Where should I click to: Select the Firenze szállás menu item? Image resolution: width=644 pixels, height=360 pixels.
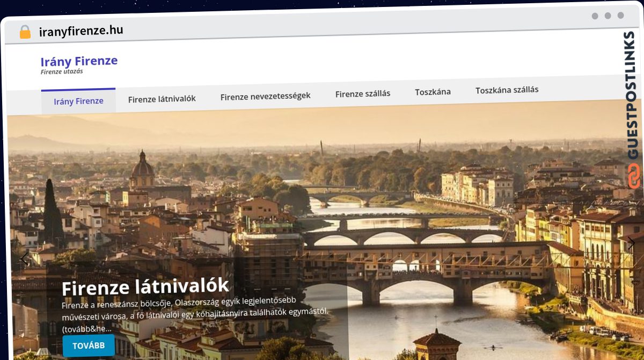pyautogui.click(x=363, y=93)
